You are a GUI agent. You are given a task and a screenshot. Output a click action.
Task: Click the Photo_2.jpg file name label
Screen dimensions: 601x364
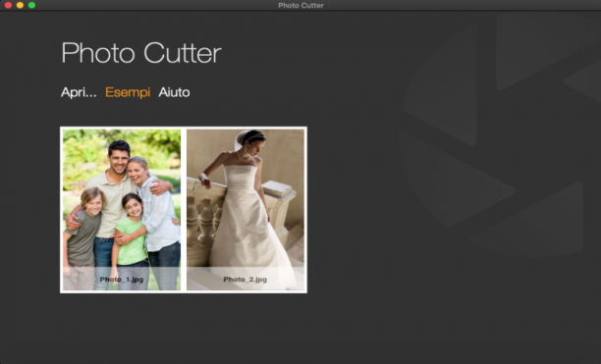pyautogui.click(x=245, y=280)
